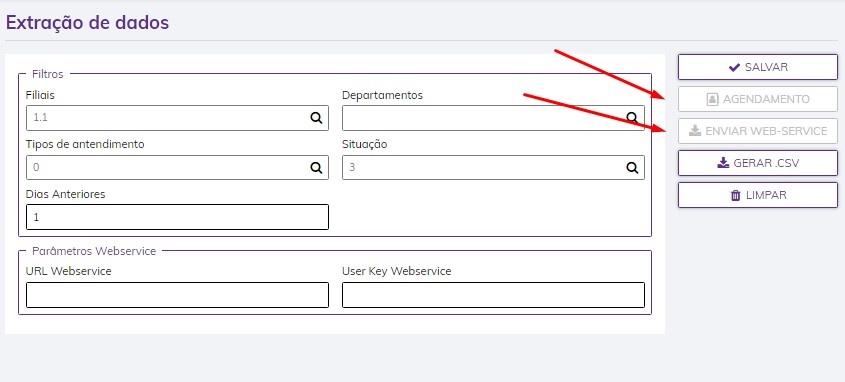Clear the form using LIMPAR
The width and height of the screenshot is (845, 382).
[758, 195]
